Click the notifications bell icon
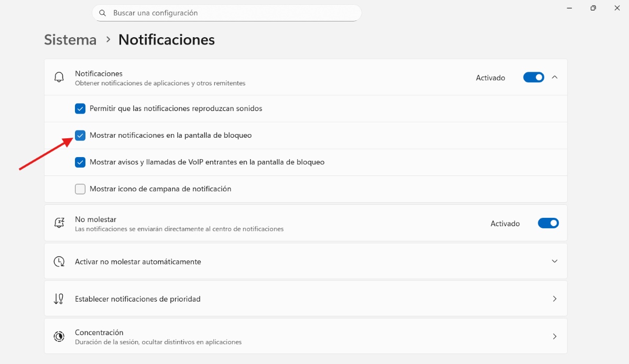Image resolution: width=629 pixels, height=364 pixels. click(x=59, y=77)
